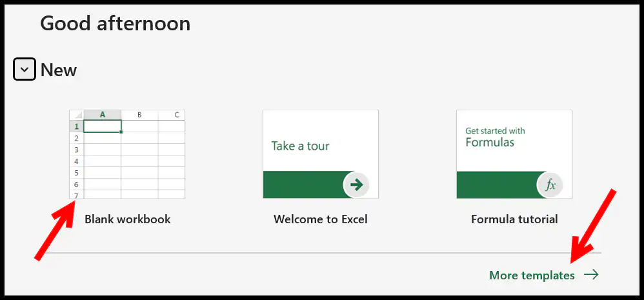
Task: Select row 4 header in blank workbook preview
Action: click(77, 161)
